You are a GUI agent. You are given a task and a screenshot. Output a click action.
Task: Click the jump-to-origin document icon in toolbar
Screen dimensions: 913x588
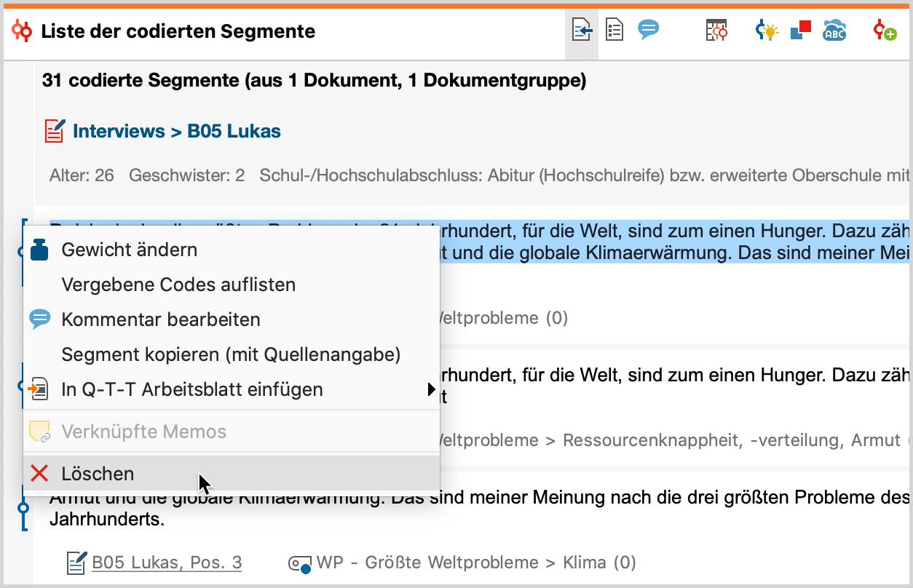582,31
